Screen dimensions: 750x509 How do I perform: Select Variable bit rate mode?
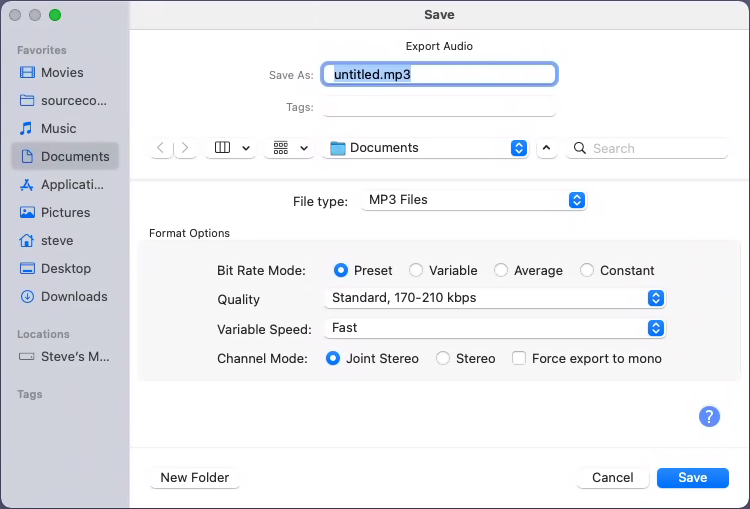416,270
